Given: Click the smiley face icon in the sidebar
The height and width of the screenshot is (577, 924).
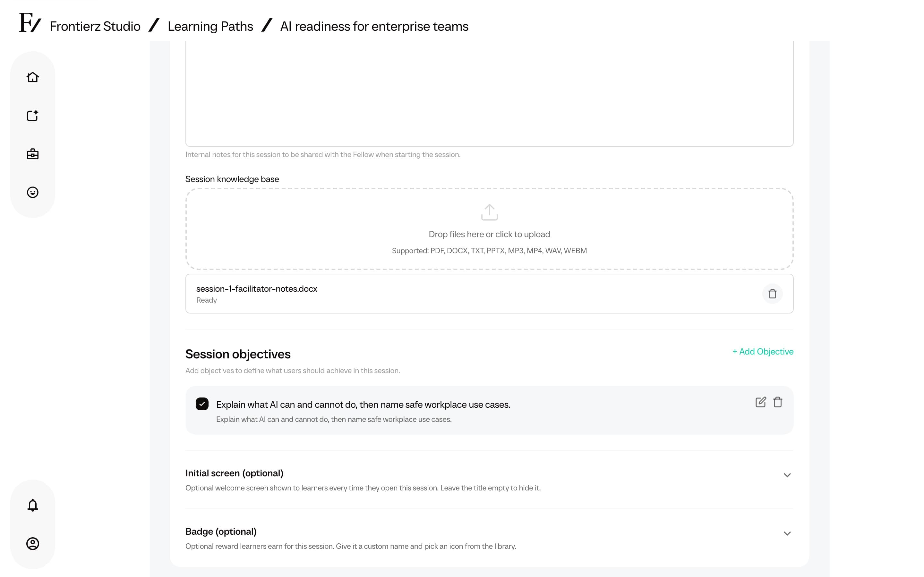Looking at the screenshot, I should [x=32, y=192].
